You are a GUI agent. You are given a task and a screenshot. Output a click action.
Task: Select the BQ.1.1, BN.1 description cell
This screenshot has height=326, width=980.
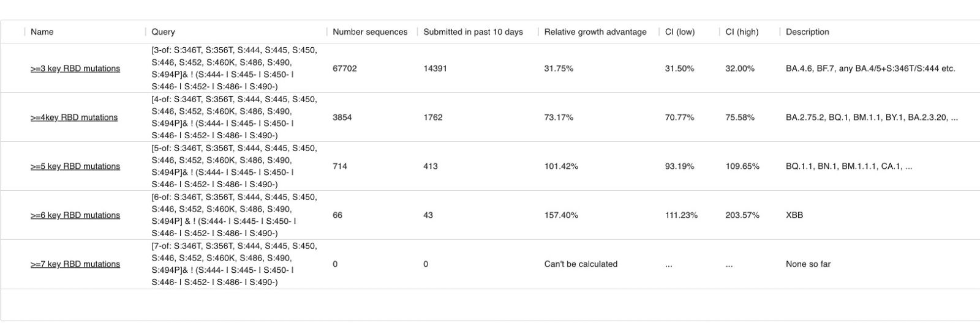point(849,166)
